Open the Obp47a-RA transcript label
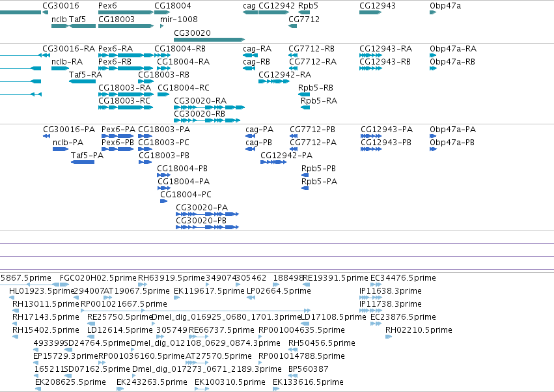The width and height of the screenshot is (554, 392). tap(453, 48)
